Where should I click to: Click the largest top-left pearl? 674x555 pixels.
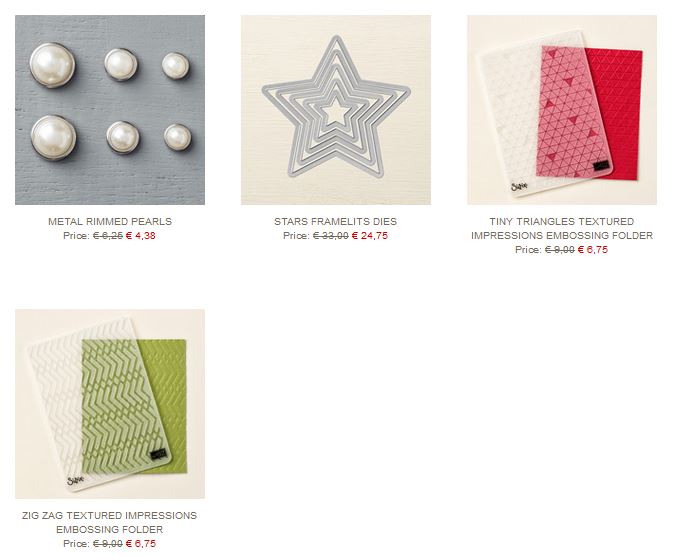click(x=52, y=65)
